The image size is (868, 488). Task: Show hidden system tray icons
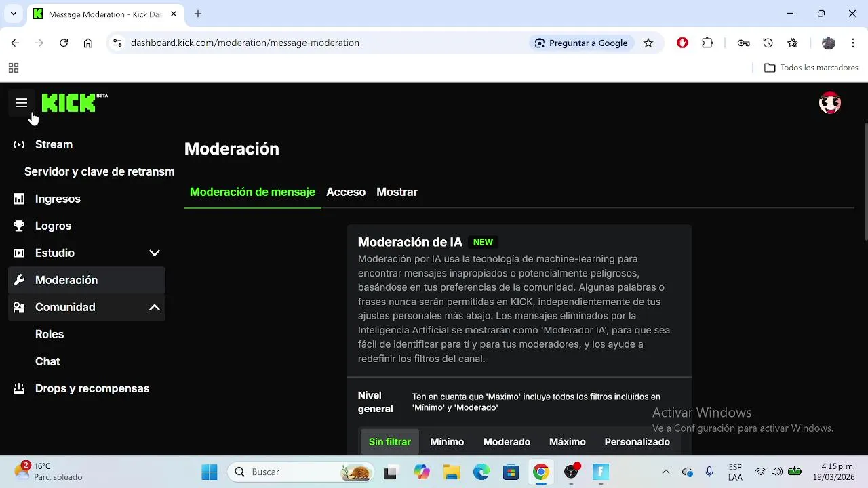[665, 472]
